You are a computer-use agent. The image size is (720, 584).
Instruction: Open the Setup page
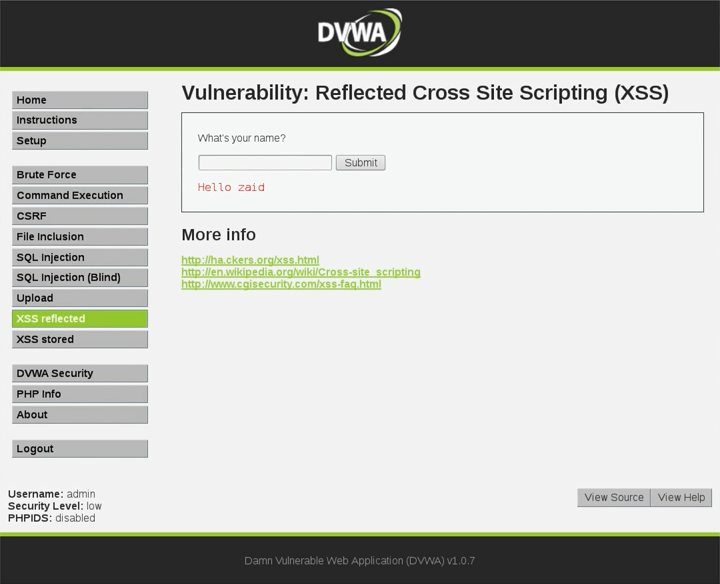pyautogui.click(x=80, y=141)
